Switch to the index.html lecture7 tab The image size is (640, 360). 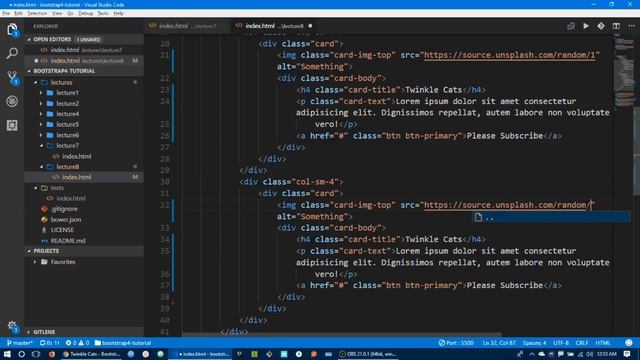pos(187,26)
